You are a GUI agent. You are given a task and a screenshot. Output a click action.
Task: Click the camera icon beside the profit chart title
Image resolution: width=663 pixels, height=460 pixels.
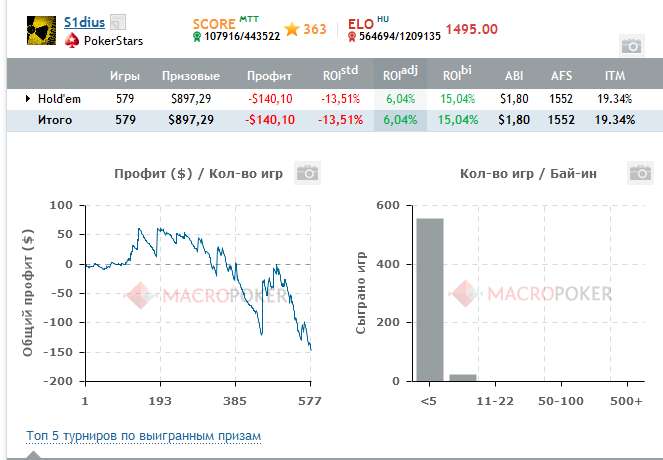[x=309, y=173]
